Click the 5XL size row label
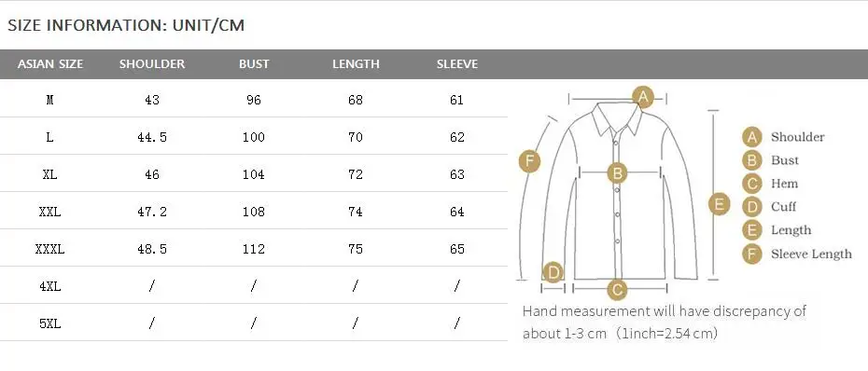 pyautogui.click(x=49, y=323)
